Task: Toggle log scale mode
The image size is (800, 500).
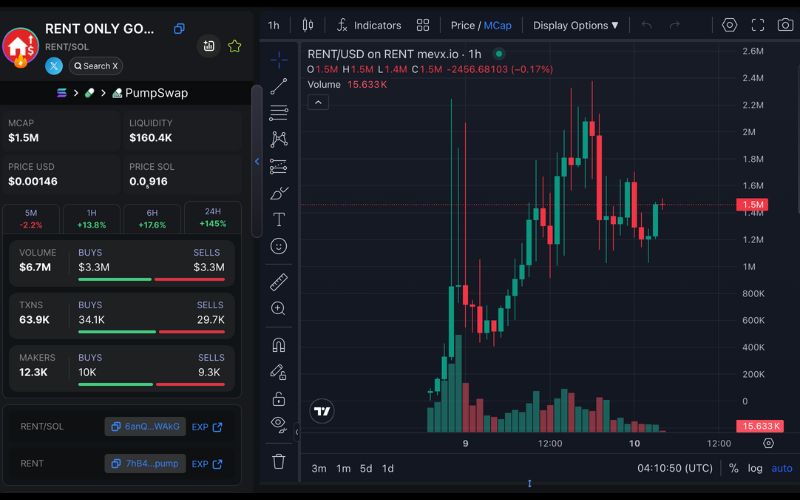Action: [x=755, y=468]
